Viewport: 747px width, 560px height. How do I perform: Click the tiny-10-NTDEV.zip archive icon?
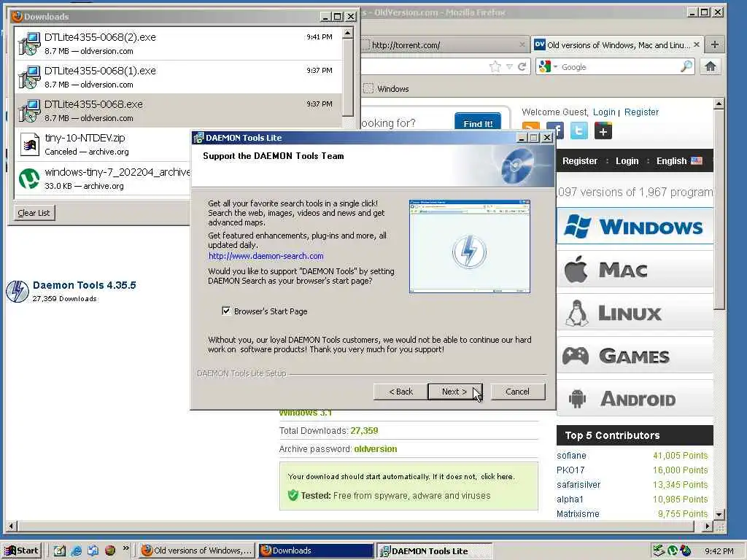[x=29, y=144]
